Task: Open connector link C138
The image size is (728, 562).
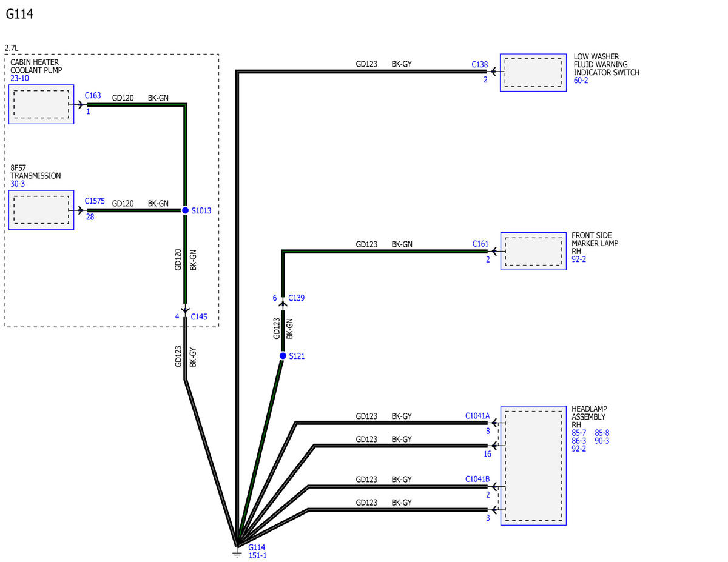Action: (x=479, y=64)
